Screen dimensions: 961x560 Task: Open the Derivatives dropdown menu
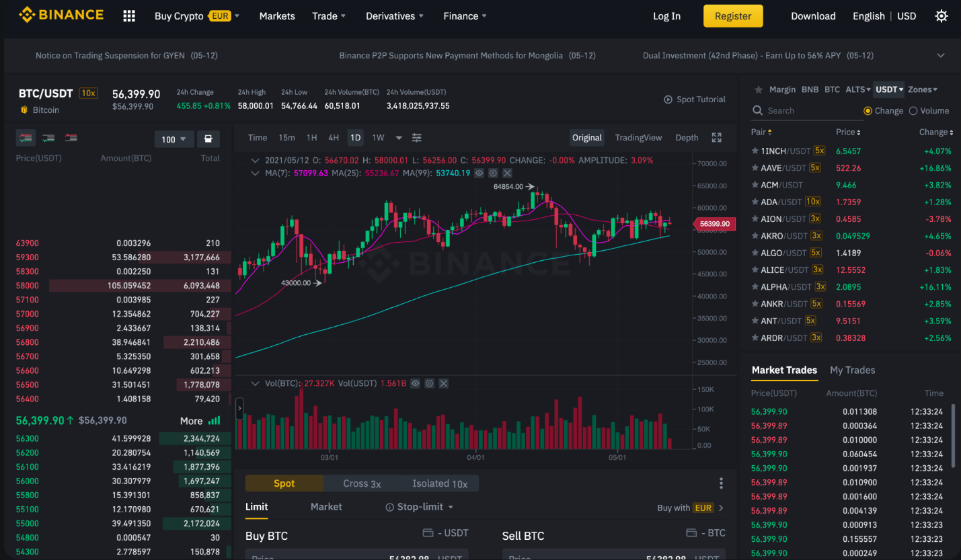point(395,16)
